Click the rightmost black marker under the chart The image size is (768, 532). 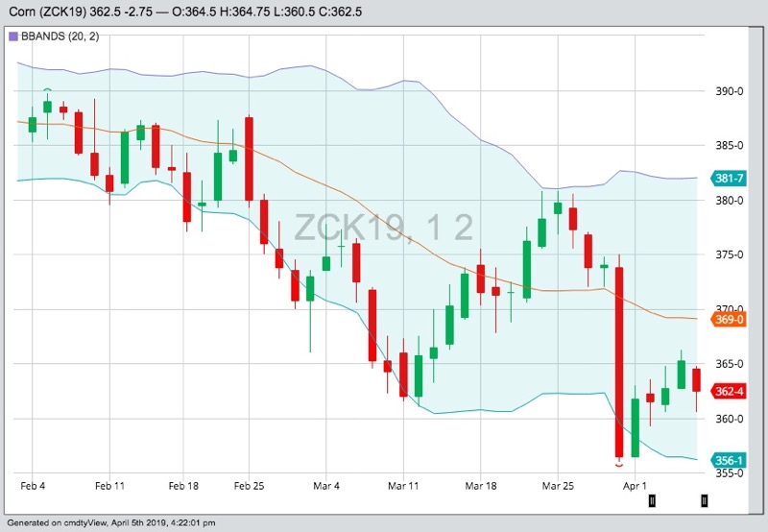pyautogui.click(x=705, y=500)
